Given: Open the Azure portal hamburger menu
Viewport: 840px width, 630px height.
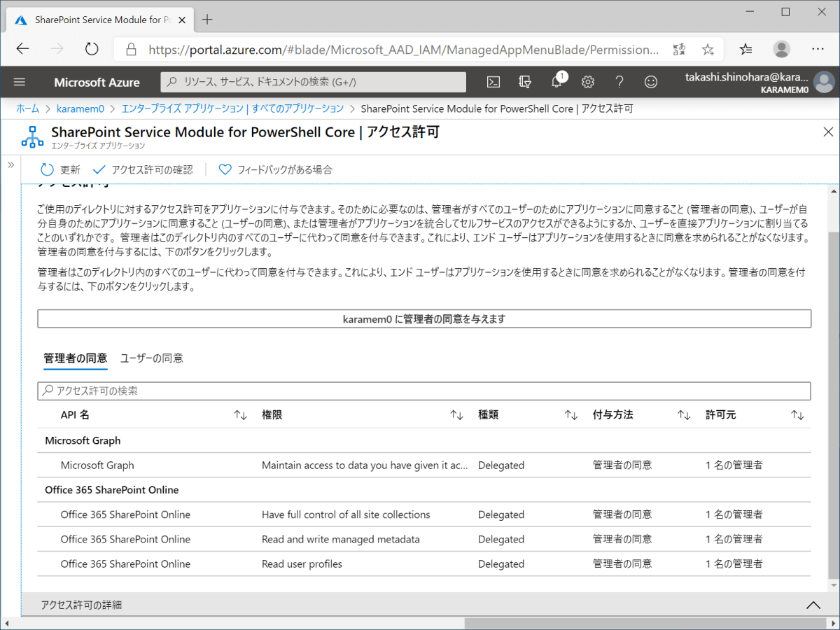Looking at the screenshot, I should [x=20, y=82].
